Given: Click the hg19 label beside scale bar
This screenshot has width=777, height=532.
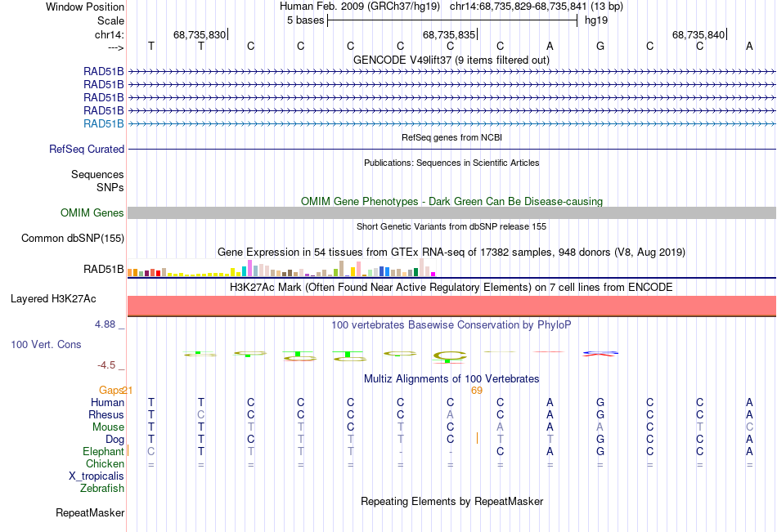Looking at the screenshot, I should [596, 20].
